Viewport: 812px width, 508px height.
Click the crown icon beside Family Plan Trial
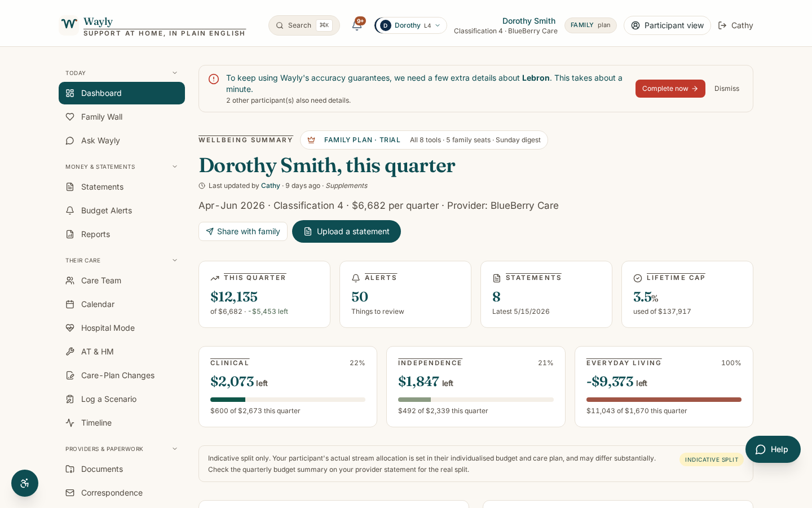311,140
